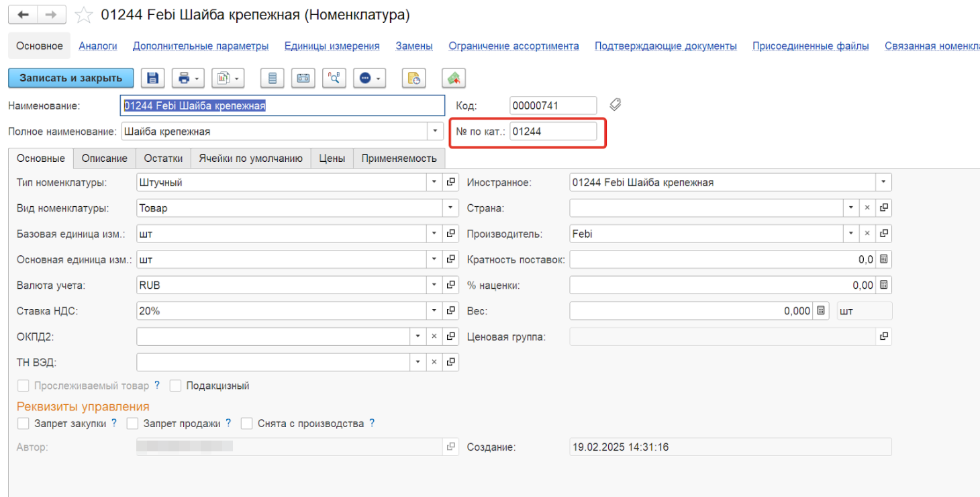Open the Единицы измерения link
This screenshot has height=497, width=980.
coord(332,46)
